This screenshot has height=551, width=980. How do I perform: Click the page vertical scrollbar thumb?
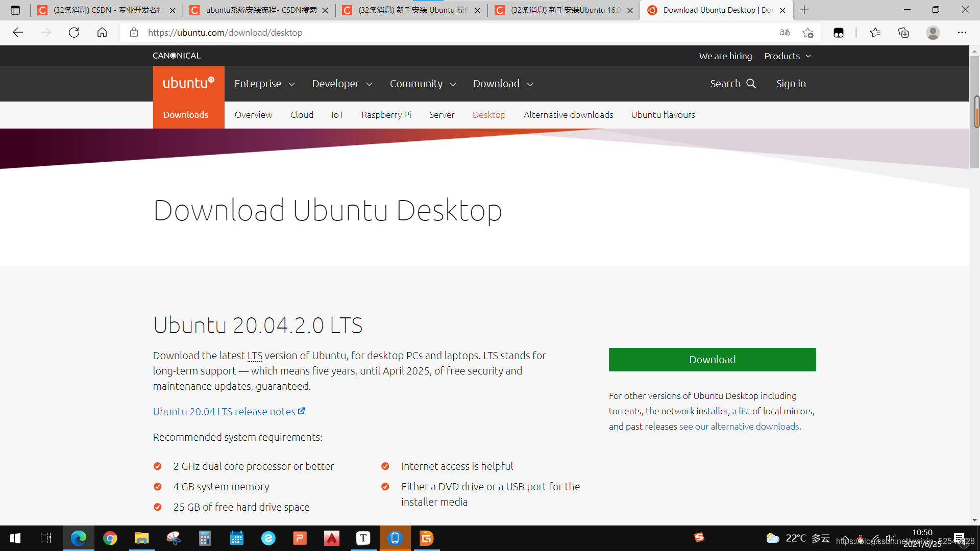pyautogui.click(x=974, y=112)
